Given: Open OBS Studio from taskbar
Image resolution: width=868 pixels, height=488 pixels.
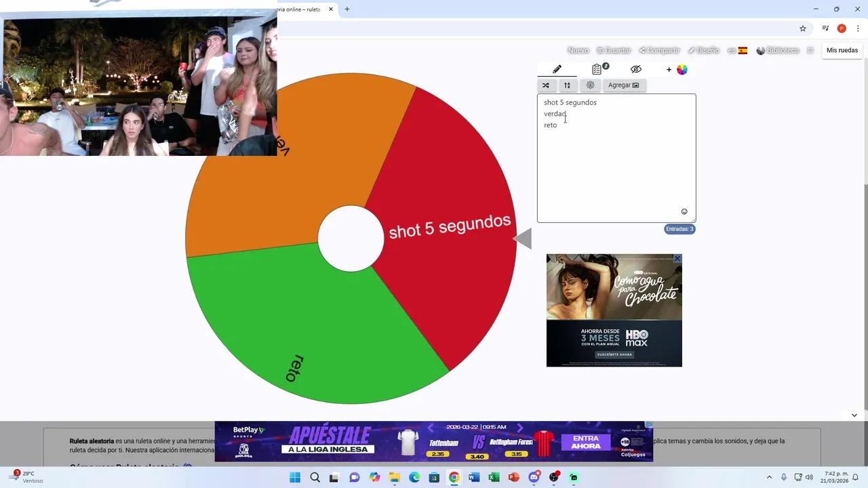Looking at the screenshot, I should (x=554, y=477).
